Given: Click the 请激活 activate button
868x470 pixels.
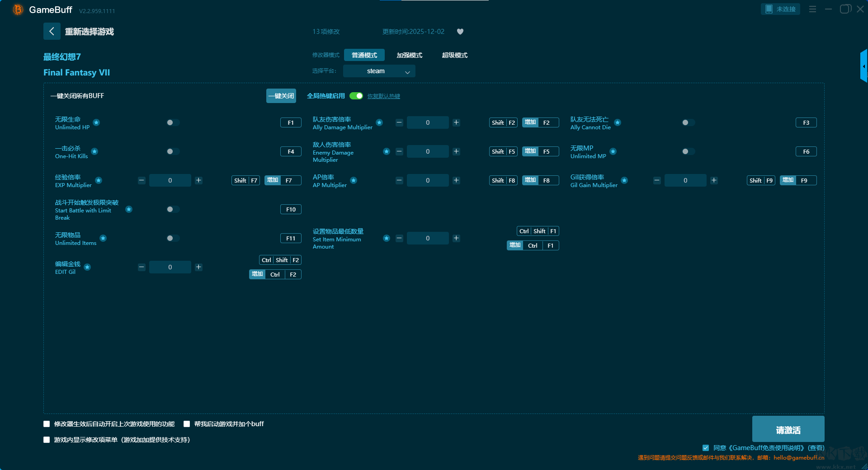Looking at the screenshot, I should 788,429.
